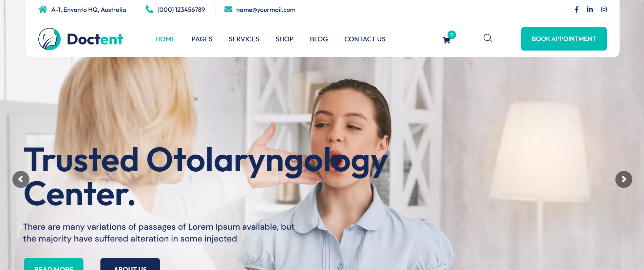Expand the PAGES menu

click(x=202, y=39)
